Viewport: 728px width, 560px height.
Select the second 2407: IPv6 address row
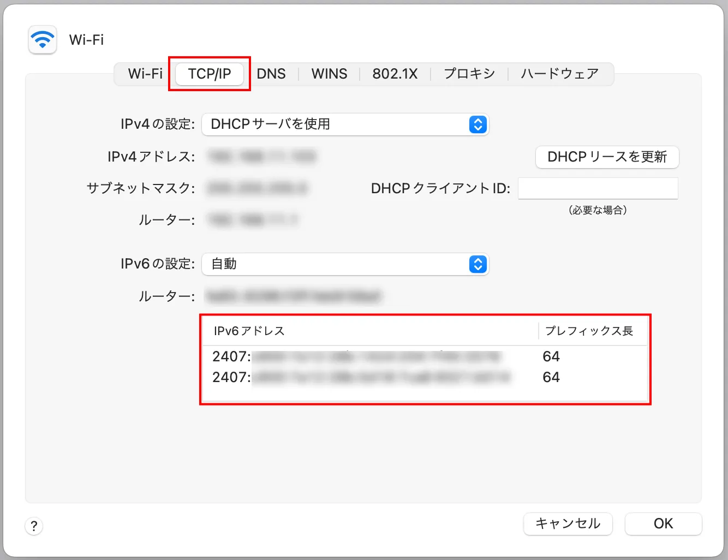point(425,377)
